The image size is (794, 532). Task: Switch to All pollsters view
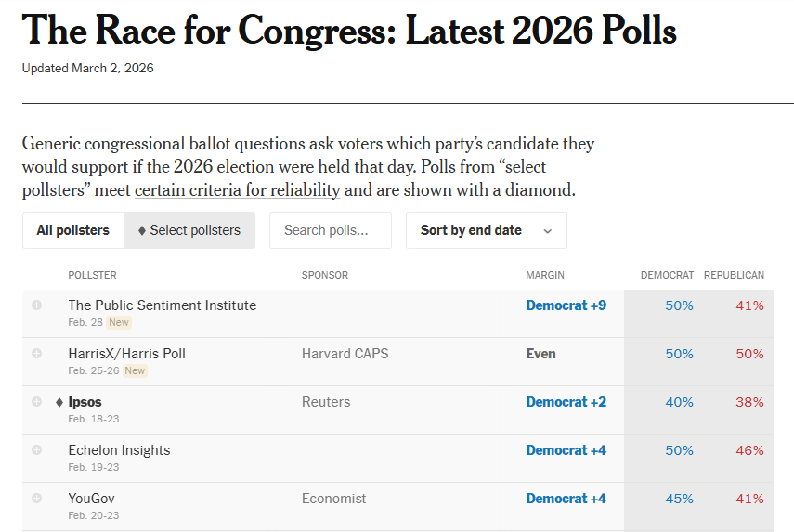pyautogui.click(x=72, y=230)
